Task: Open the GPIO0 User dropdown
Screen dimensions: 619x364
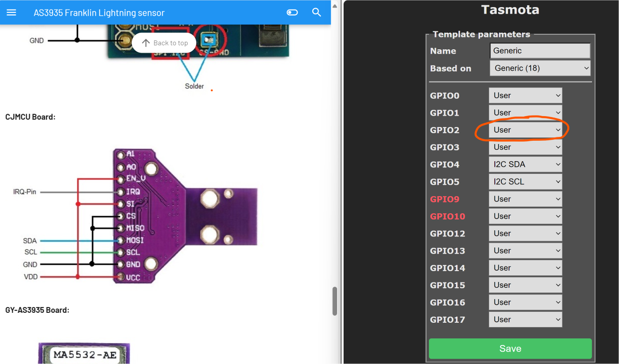Action: (525, 95)
